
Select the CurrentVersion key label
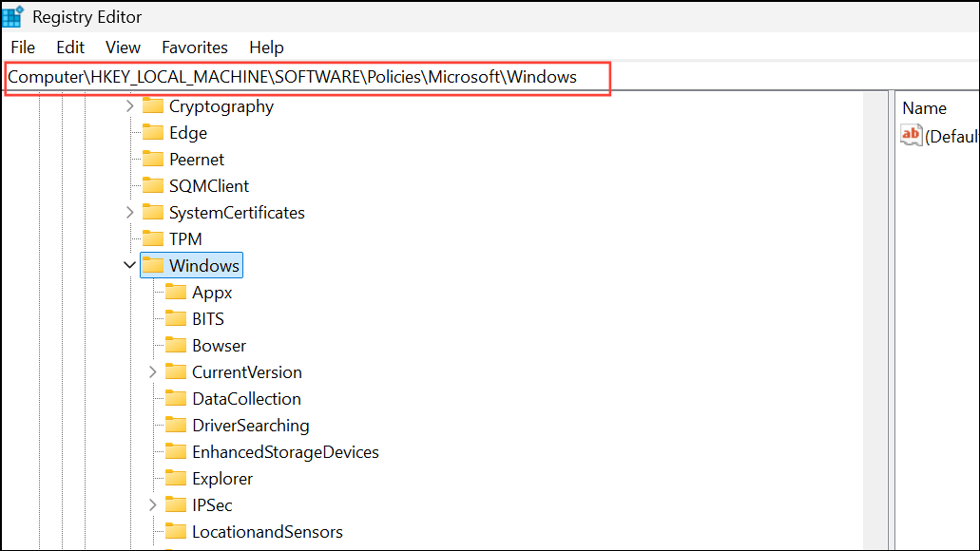pos(247,372)
